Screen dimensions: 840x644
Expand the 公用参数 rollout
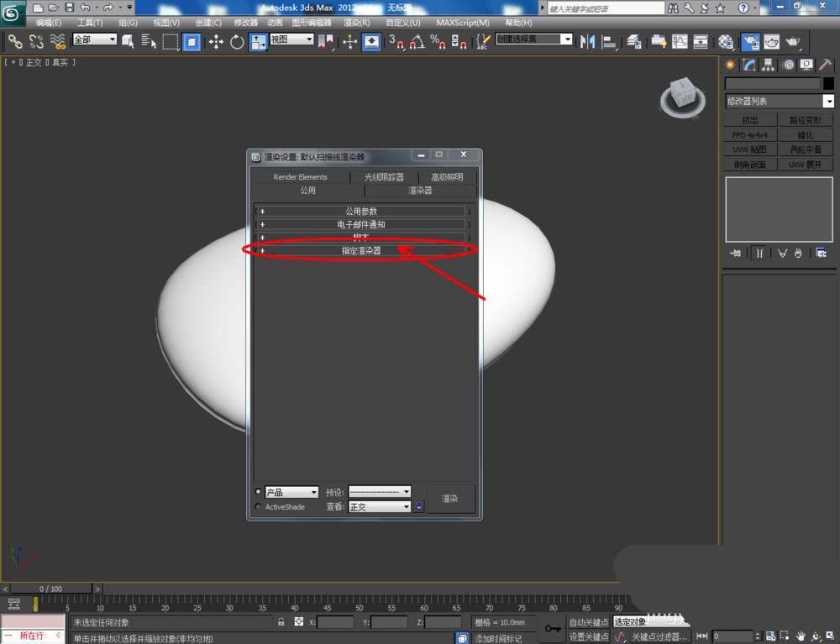tap(361, 212)
